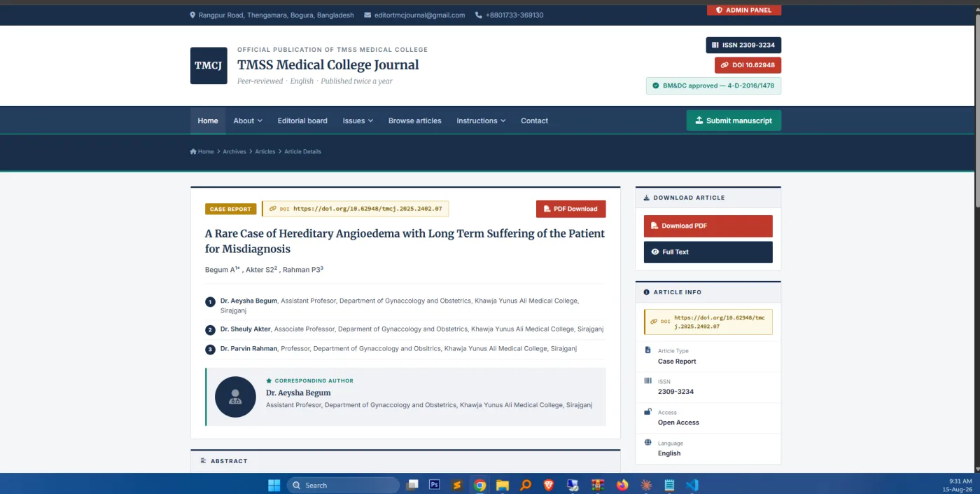
Task: Click the Open Access unlock icon
Action: coord(647,411)
